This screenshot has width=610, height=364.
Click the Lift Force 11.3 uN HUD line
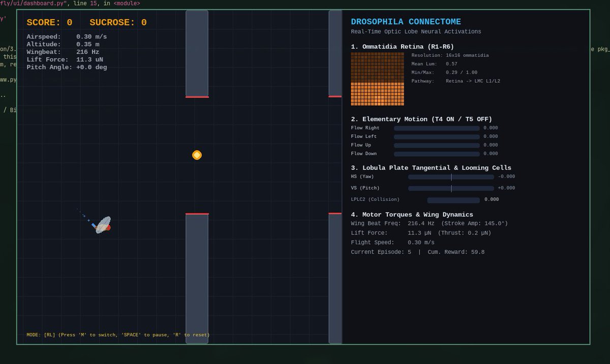pos(65,59)
